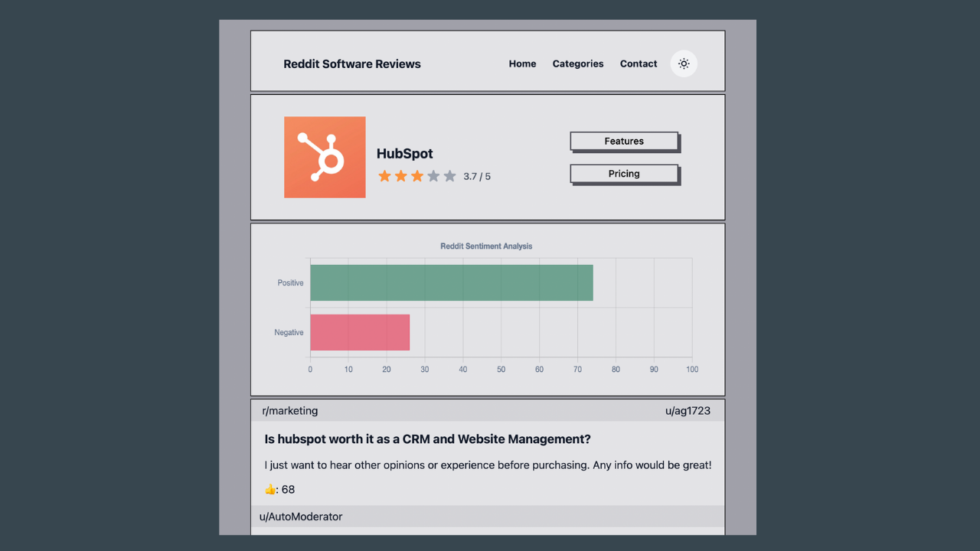Click the second orange rating star
The height and width of the screenshot is (551, 980).
[400, 176]
